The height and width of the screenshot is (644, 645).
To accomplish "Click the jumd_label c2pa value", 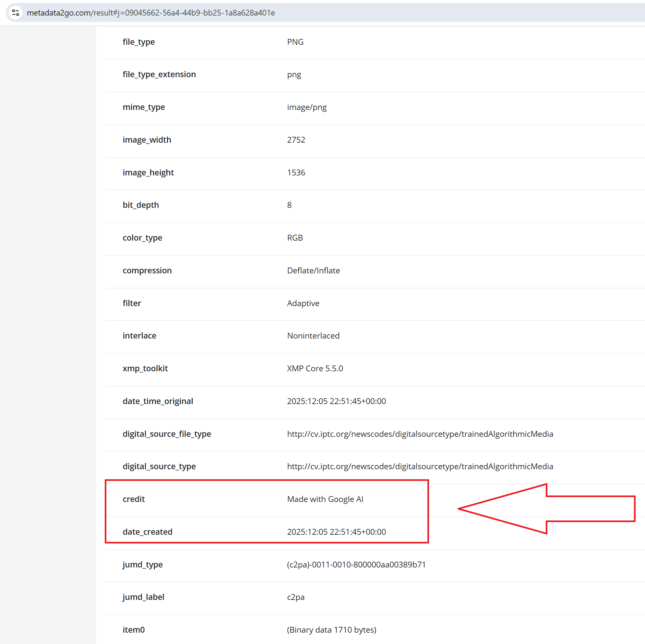I will point(295,597).
